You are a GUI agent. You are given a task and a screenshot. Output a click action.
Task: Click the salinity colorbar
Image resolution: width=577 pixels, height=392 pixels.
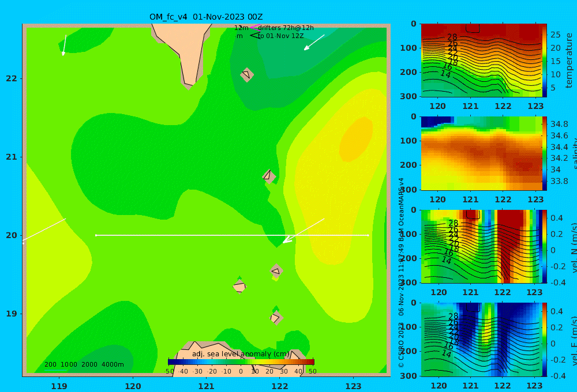coord(544,153)
